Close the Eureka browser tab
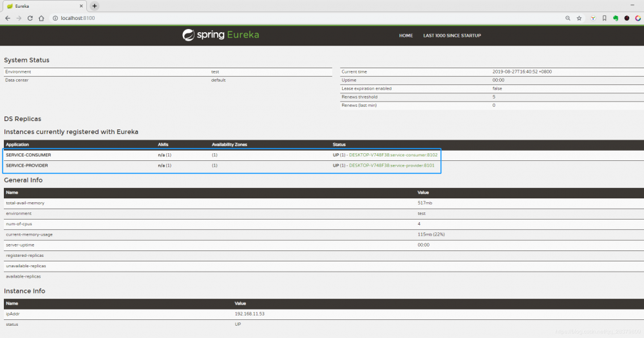The height and width of the screenshot is (338, 644). (x=81, y=6)
